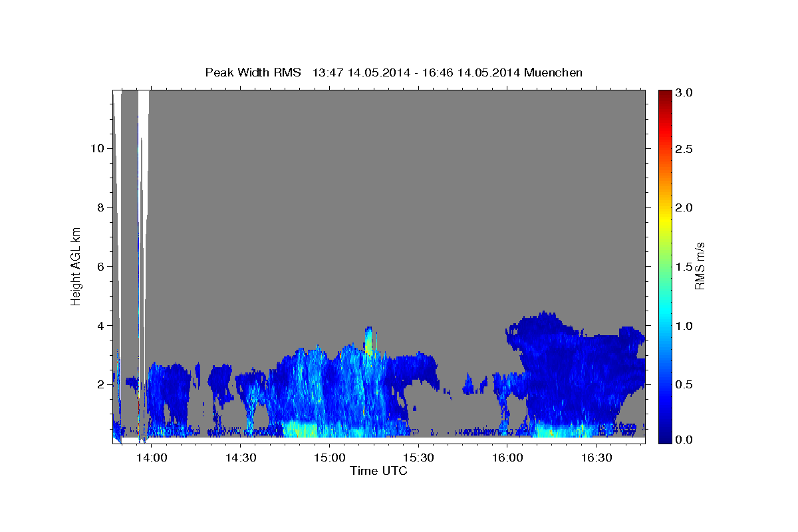Click the dark red top of colorbar
798x532 pixels.
664,96
